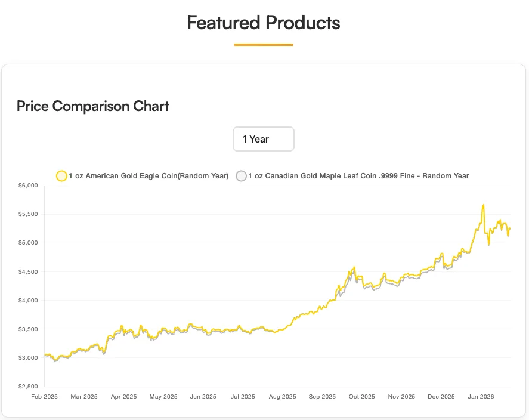Click the chart peak near January 2026
The width and height of the screenshot is (529, 420).
coord(484,205)
